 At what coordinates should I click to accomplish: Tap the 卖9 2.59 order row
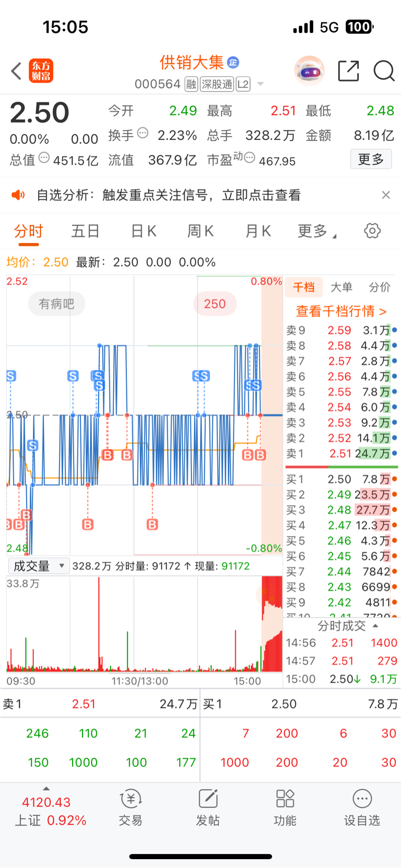(341, 330)
